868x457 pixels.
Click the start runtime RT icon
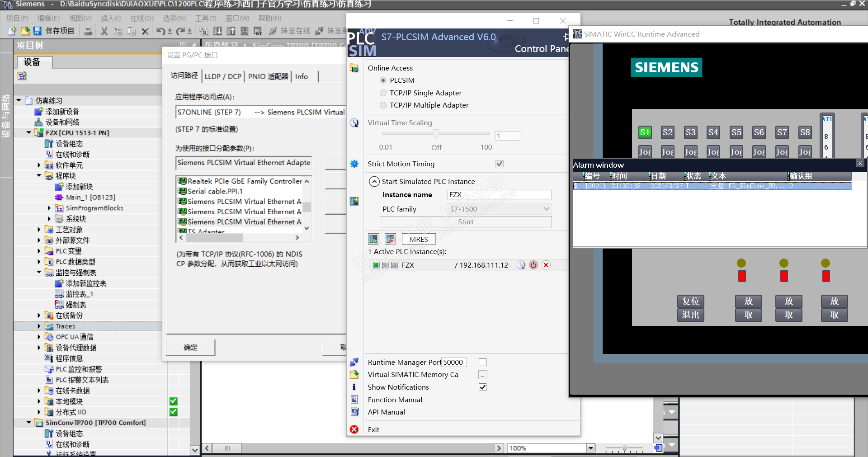[x=258, y=31]
